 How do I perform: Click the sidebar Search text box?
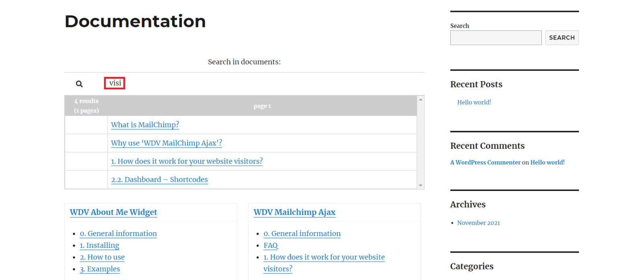[495, 38]
